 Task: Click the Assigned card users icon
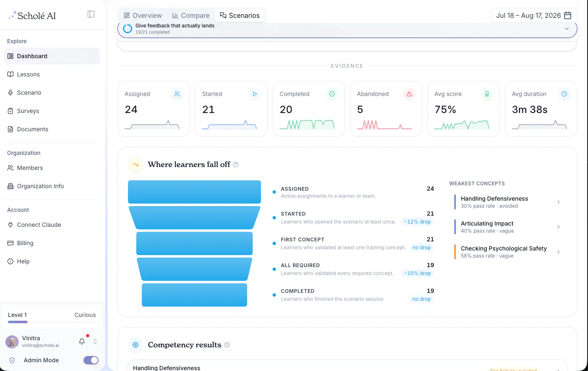[x=177, y=94]
